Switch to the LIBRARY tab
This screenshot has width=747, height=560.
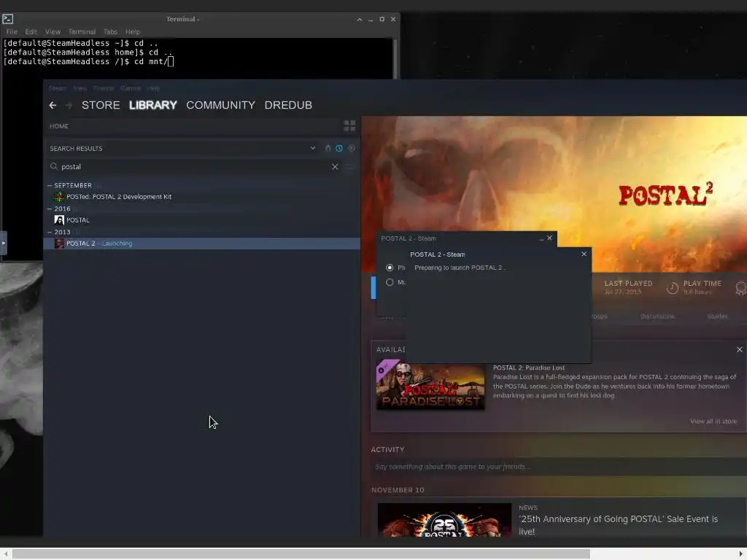pyautogui.click(x=153, y=105)
